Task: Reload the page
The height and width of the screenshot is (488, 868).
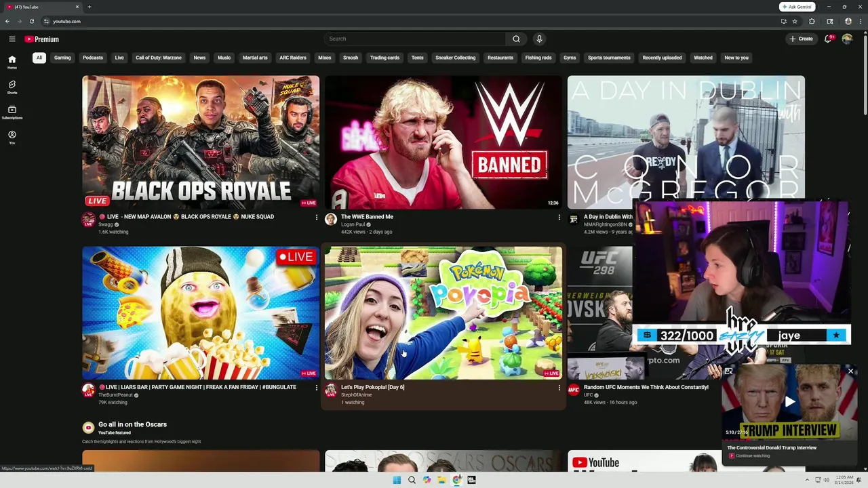Action: coord(31,21)
